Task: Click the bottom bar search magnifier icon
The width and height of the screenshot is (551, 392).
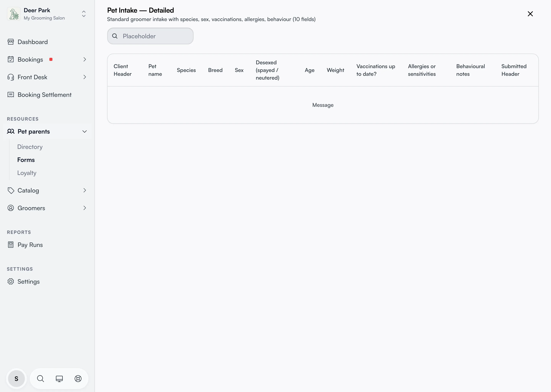Action: tap(40, 378)
